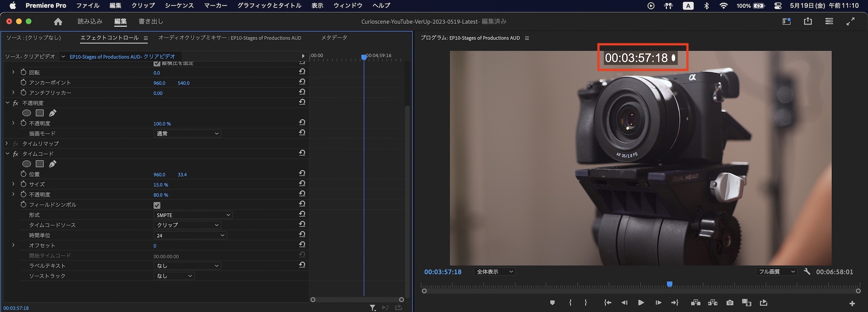Open the Button Editor plus icon
Viewport: 868px width, 312px height.
click(852, 303)
